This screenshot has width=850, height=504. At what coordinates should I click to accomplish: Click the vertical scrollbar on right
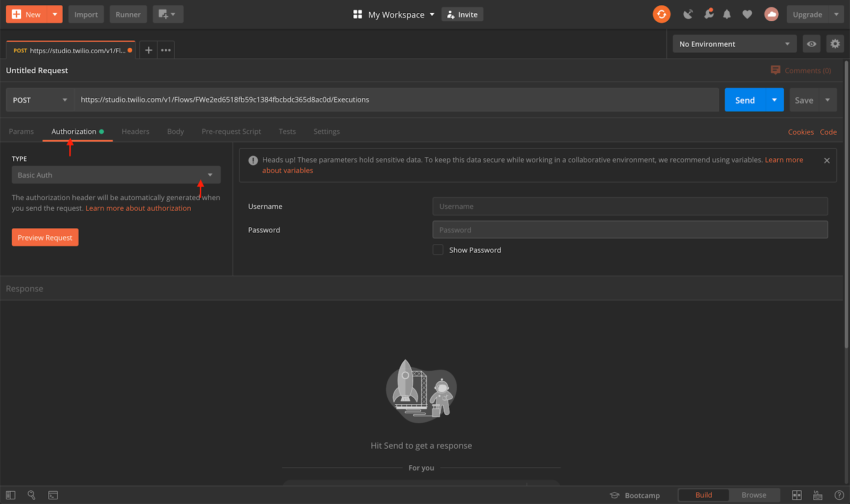[x=847, y=204]
